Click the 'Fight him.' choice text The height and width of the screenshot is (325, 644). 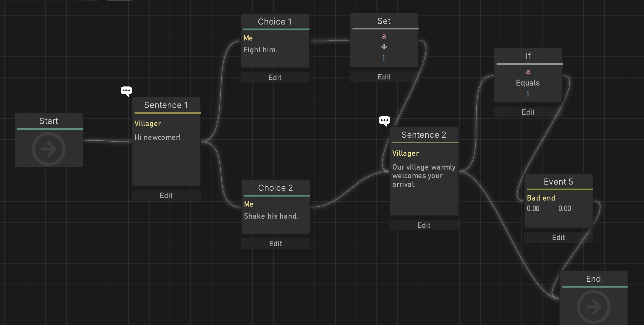(x=260, y=50)
